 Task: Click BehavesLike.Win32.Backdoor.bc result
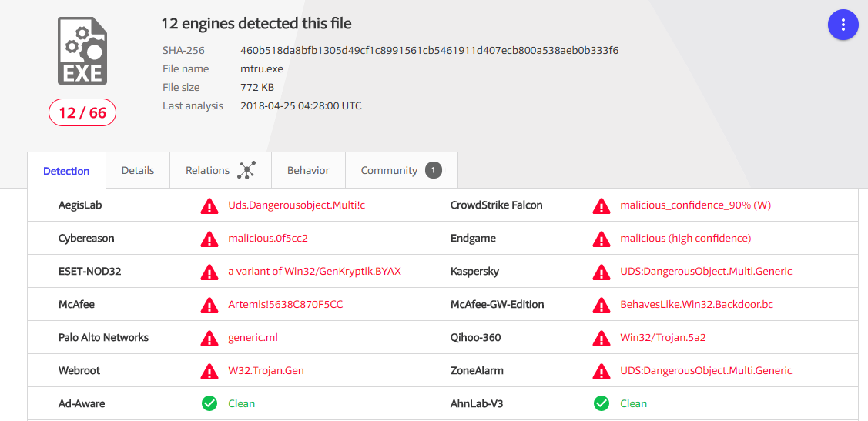[x=696, y=304]
